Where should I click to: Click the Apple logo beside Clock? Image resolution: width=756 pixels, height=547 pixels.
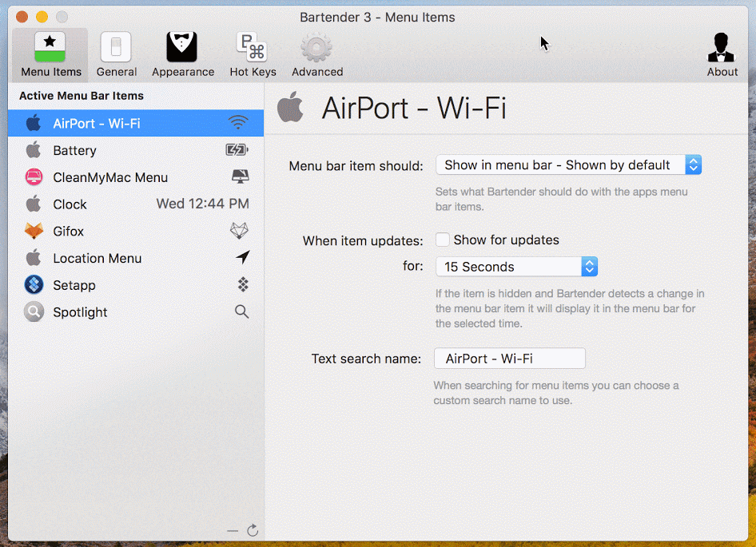[x=34, y=204]
